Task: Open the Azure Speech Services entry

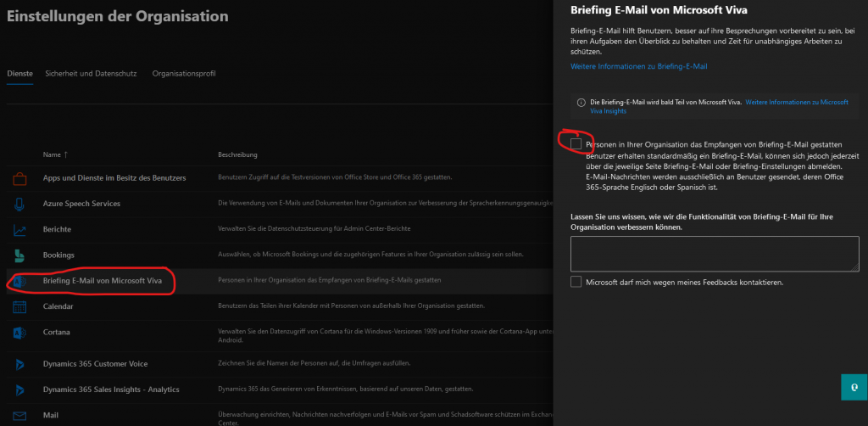Action: (x=82, y=204)
